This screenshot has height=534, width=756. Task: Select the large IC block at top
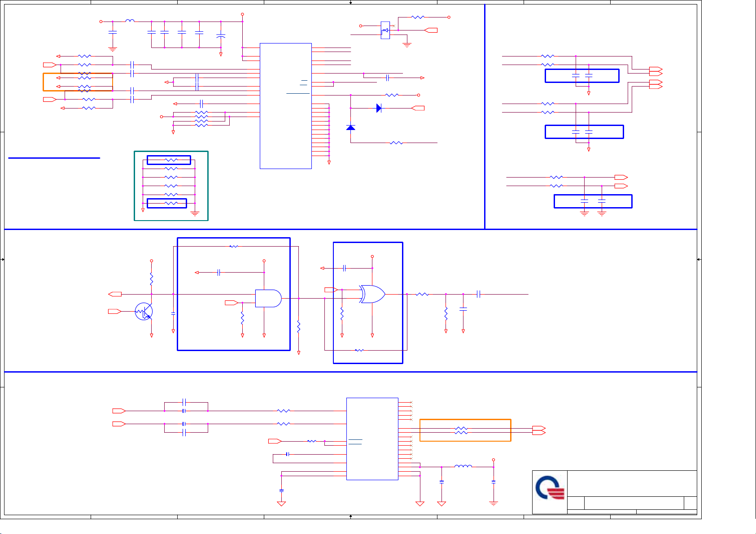tap(286, 106)
